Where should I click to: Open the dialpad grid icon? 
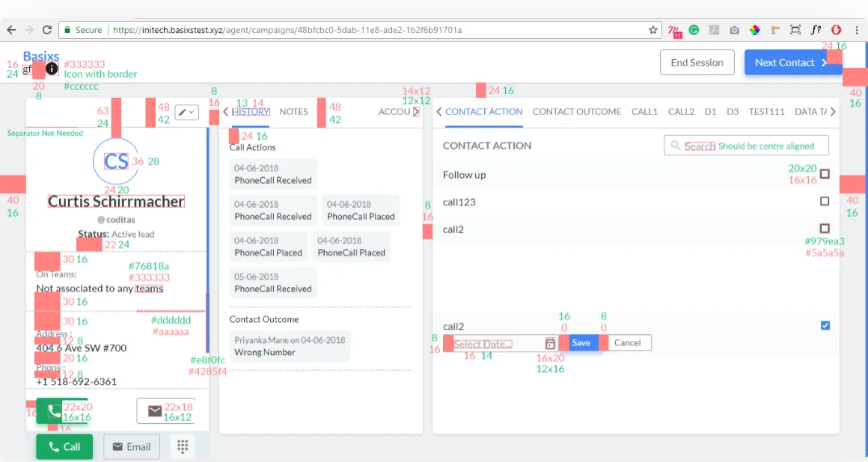coord(183,446)
